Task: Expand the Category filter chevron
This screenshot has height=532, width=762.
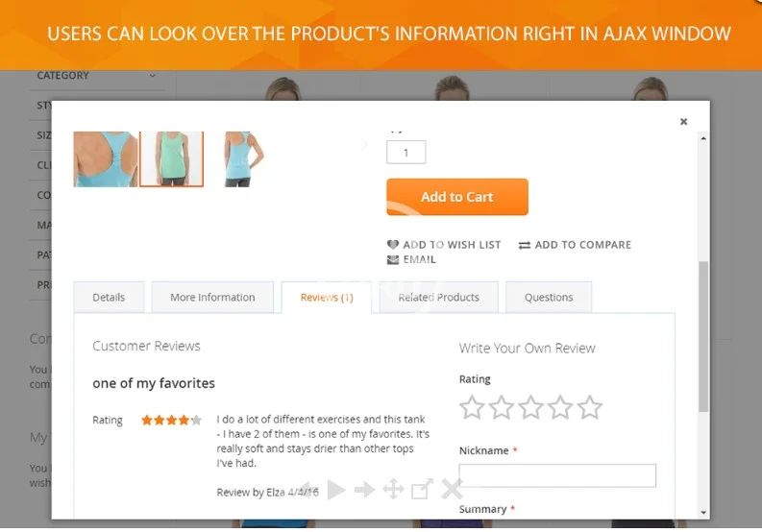Action: pyautogui.click(x=153, y=76)
